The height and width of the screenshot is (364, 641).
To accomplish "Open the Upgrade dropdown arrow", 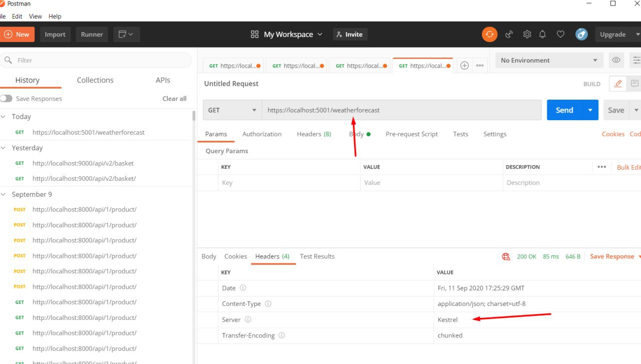I will (x=637, y=35).
